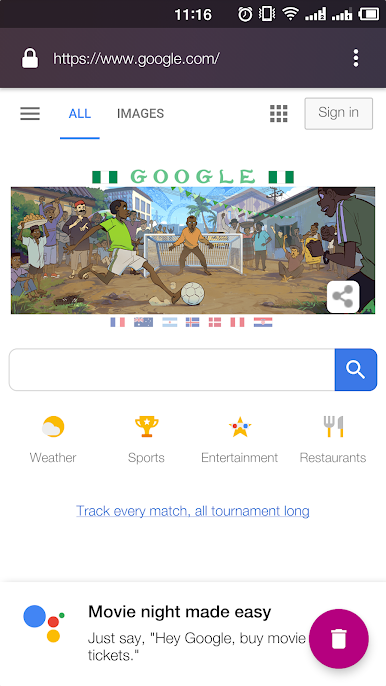Open the Restaurants fork and knife shortcut
The width and height of the screenshot is (386, 686).
pos(333,439)
